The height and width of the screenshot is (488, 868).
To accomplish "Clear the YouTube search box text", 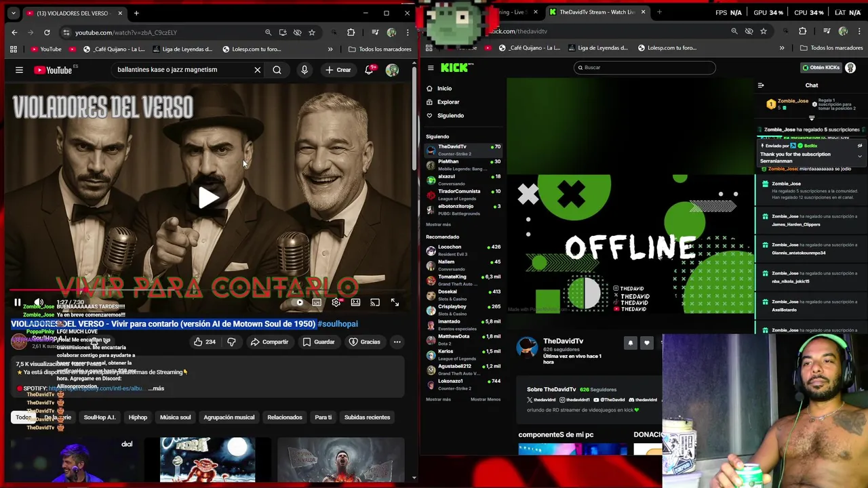I will click(257, 70).
